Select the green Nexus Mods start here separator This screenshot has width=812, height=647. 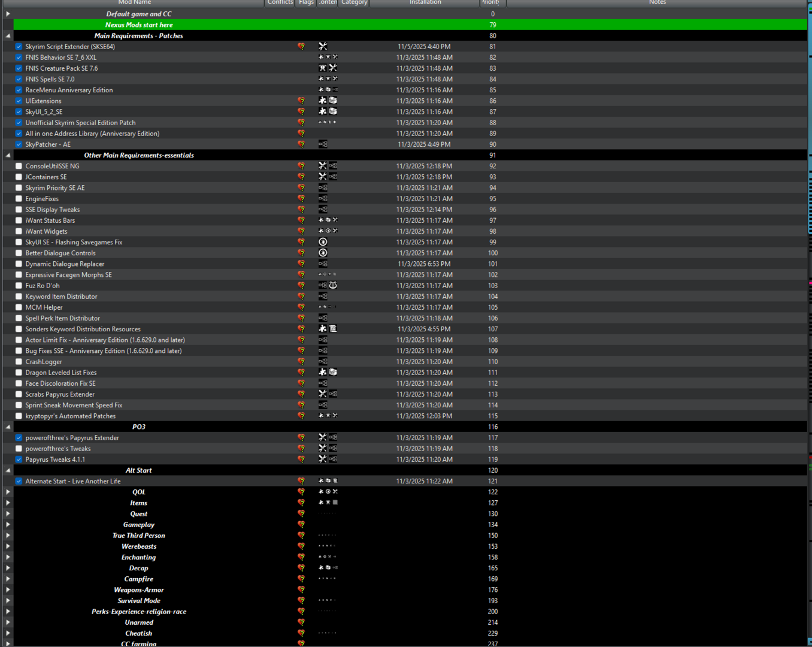410,25
